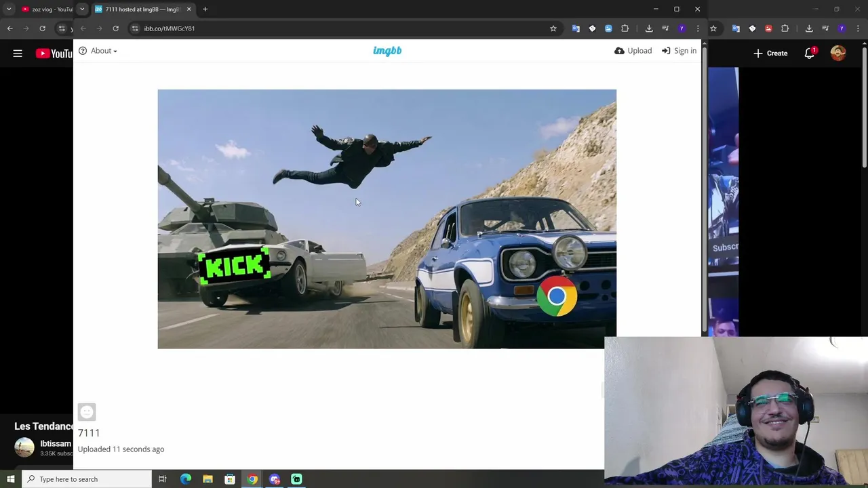This screenshot has height=488, width=868.
Task: Open Ibtissam channel avatar on YouTube
Action: 24,447
